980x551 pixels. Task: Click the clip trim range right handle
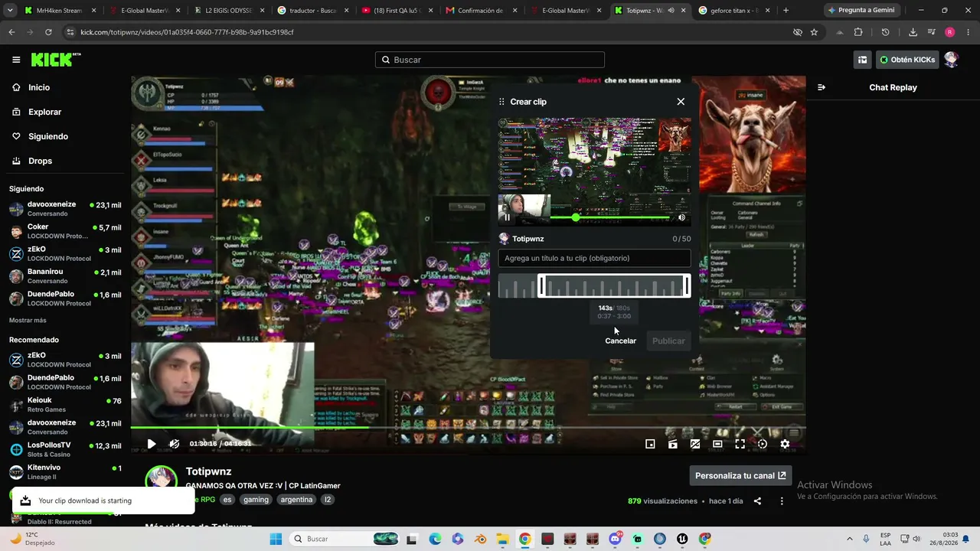click(x=687, y=286)
